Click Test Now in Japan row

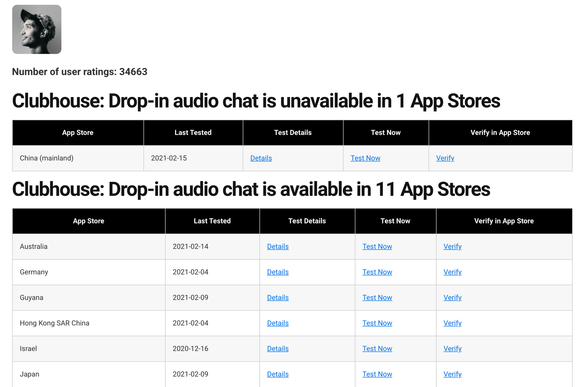click(377, 374)
